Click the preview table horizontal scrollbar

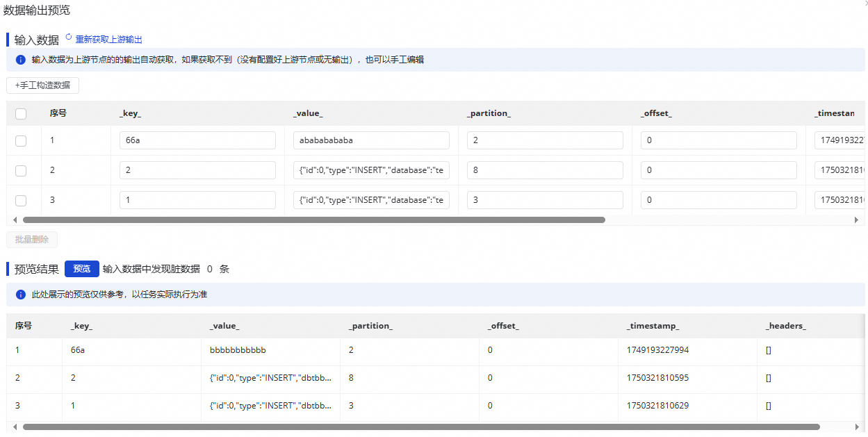tap(421, 427)
